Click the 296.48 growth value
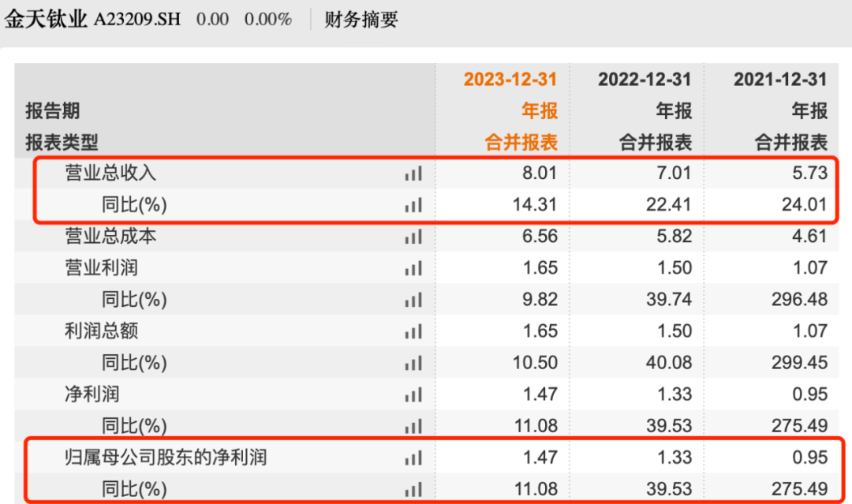Image resolution: width=852 pixels, height=504 pixels. coord(800,299)
